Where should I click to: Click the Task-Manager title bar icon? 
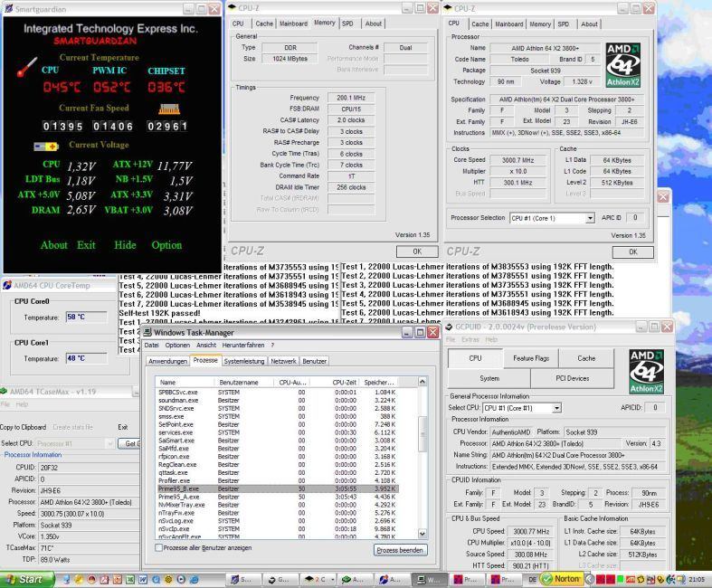147,332
